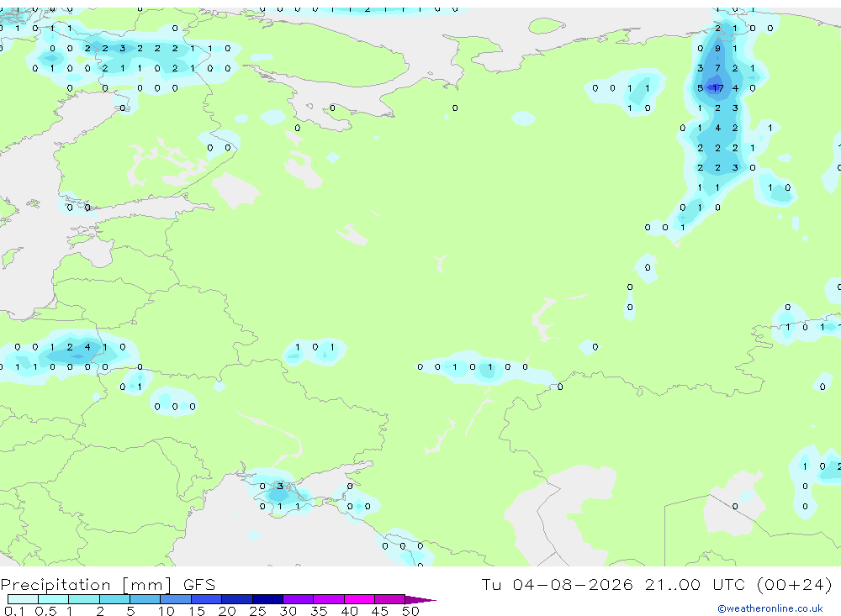Pick the 5–10 mm legend swatch
The width and height of the screenshot is (841, 616).
pos(145,599)
